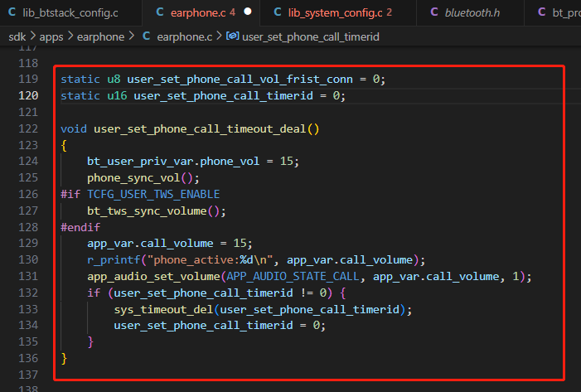Click C file icon on bluetooth.h tab

[x=434, y=12]
